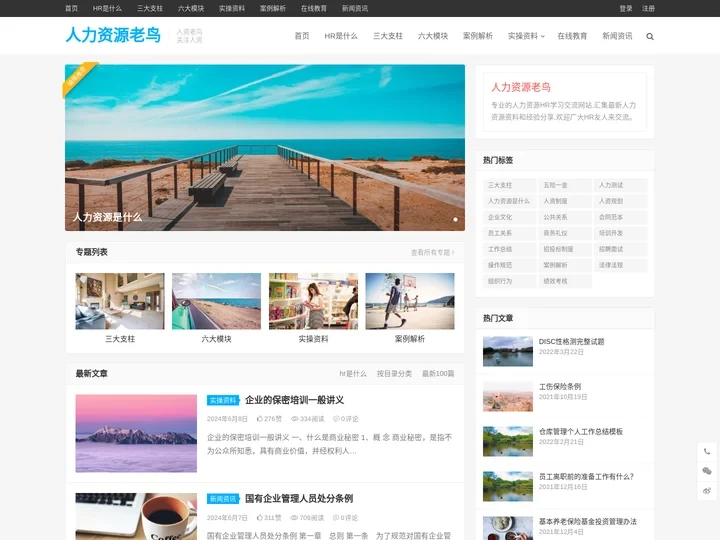Click the Weibo floating icon
720x540 pixels.
point(707,491)
